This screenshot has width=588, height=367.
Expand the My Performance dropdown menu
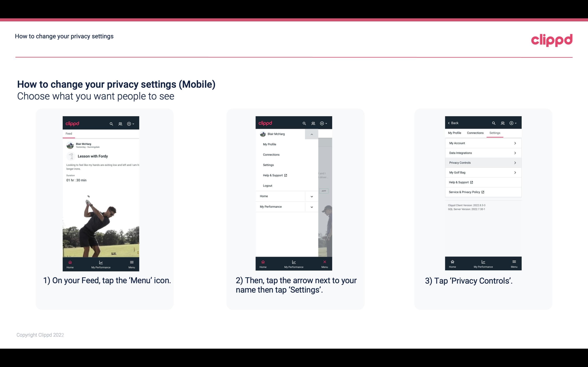pos(311,206)
